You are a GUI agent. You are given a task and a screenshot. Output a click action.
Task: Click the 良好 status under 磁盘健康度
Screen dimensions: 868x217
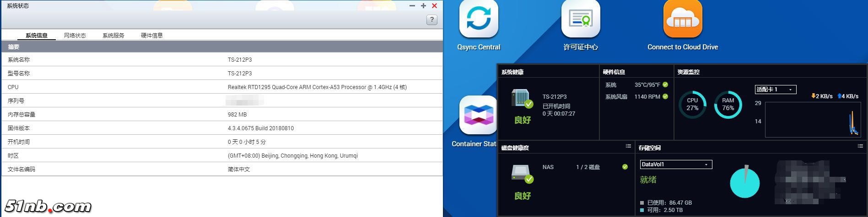pyautogui.click(x=522, y=196)
